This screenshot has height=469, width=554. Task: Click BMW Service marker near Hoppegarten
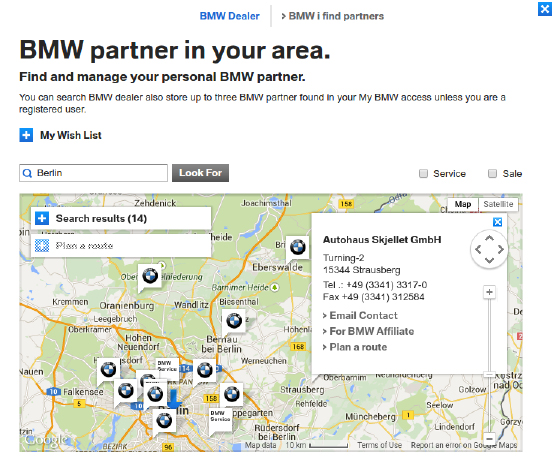(220, 420)
